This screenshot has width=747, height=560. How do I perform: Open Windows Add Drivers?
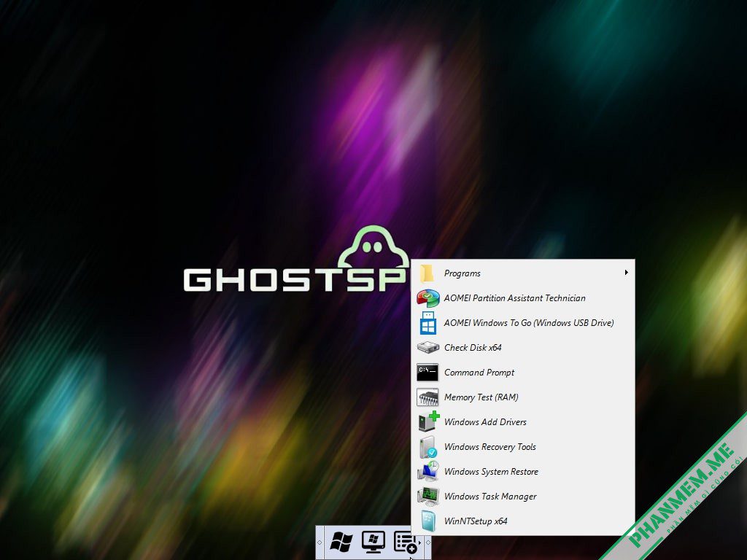(x=522, y=422)
